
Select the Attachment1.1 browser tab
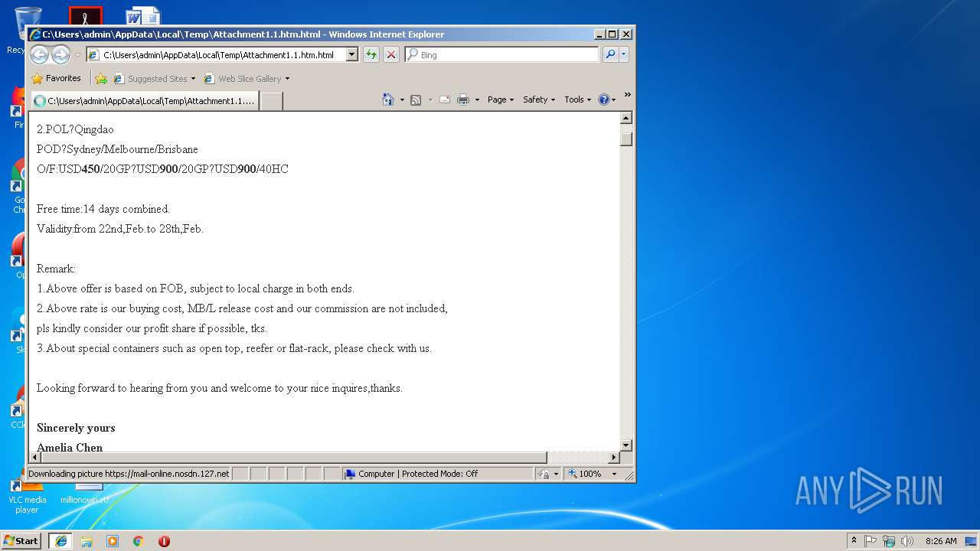click(x=144, y=100)
